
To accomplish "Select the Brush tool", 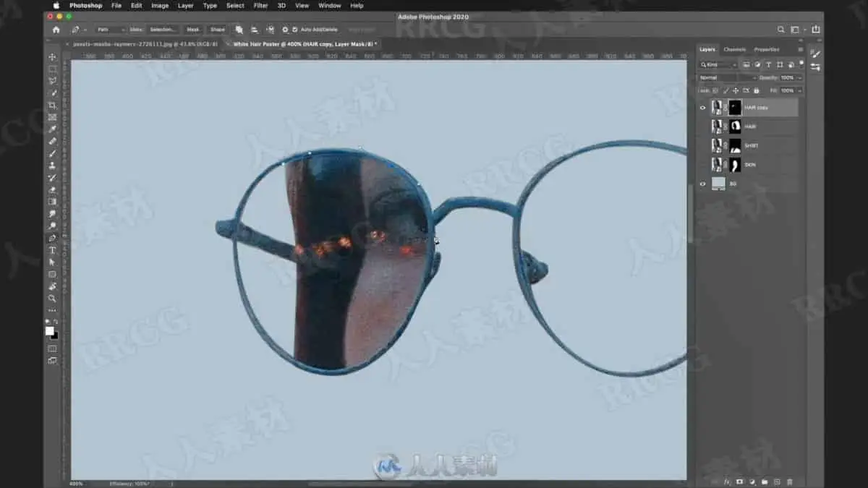I will click(x=52, y=153).
